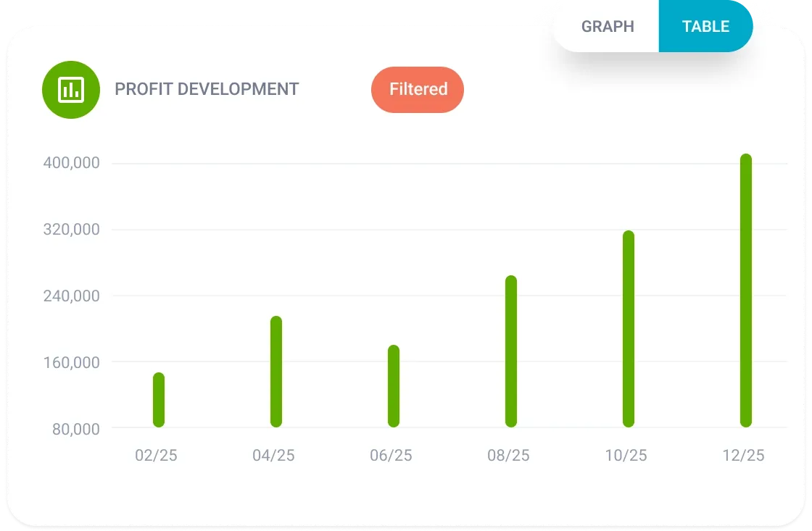Viewport: 812px width, 531px height.
Task: Toggle the Filtered state off
Action: pyautogui.click(x=417, y=89)
